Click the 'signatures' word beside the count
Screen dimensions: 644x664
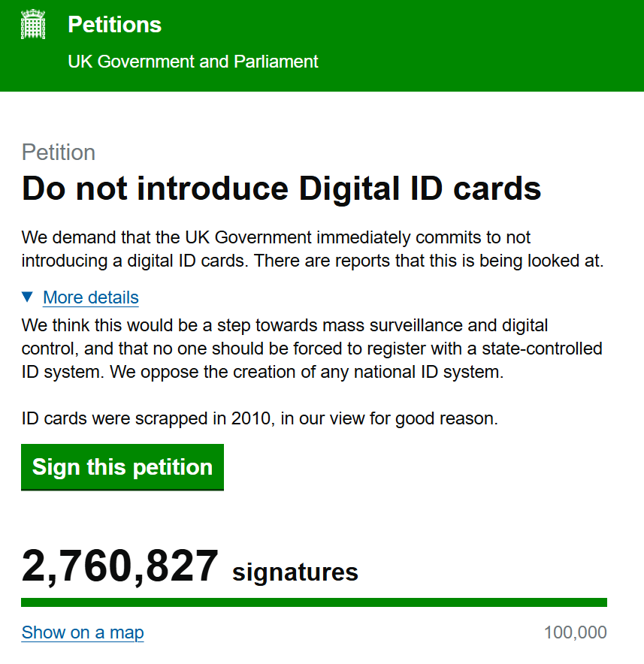295,572
